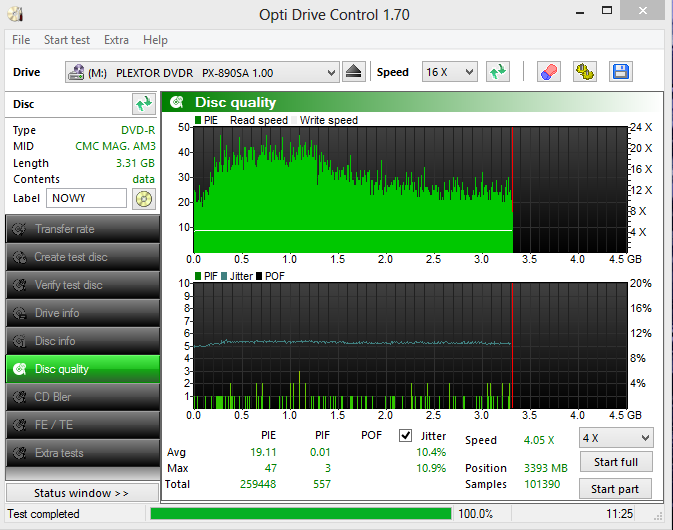This screenshot has width=673, height=530.
Task: Click the PIE average value 19.11
Action: point(263,452)
